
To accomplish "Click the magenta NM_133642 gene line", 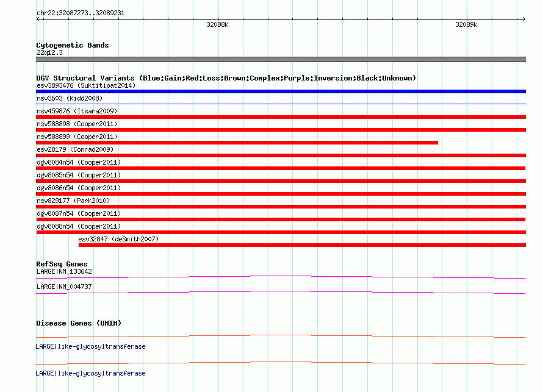I will point(281,277).
